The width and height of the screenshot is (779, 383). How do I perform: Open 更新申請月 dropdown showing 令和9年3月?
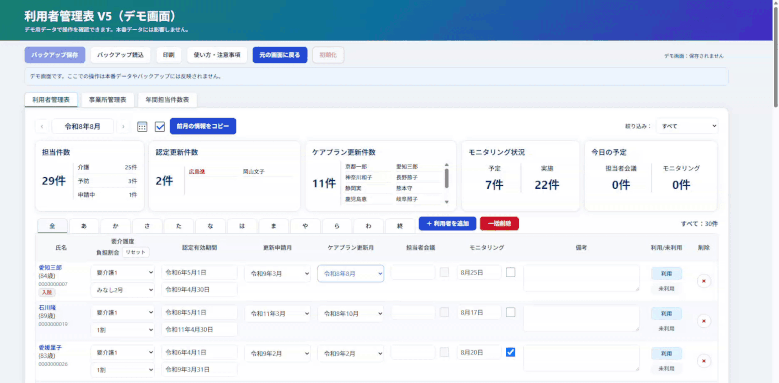click(x=277, y=273)
